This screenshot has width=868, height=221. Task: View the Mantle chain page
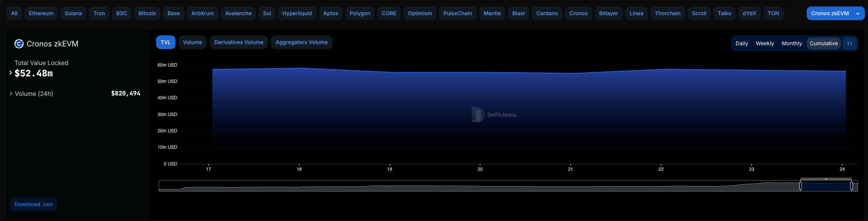[492, 13]
